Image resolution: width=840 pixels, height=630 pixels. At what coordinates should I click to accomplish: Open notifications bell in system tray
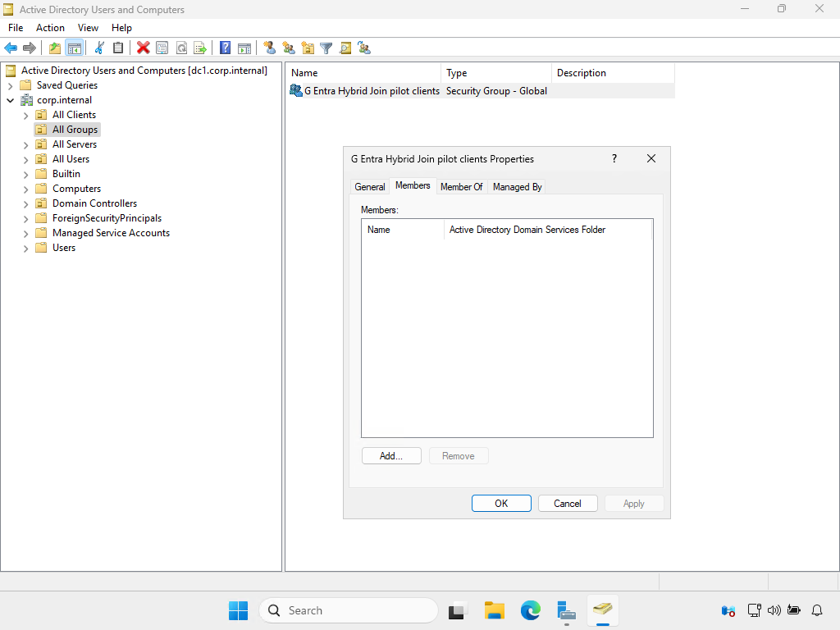click(817, 610)
